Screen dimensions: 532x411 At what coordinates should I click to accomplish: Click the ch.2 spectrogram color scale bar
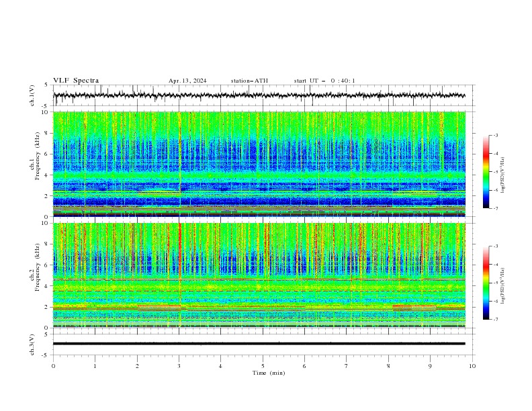click(486, 283)
